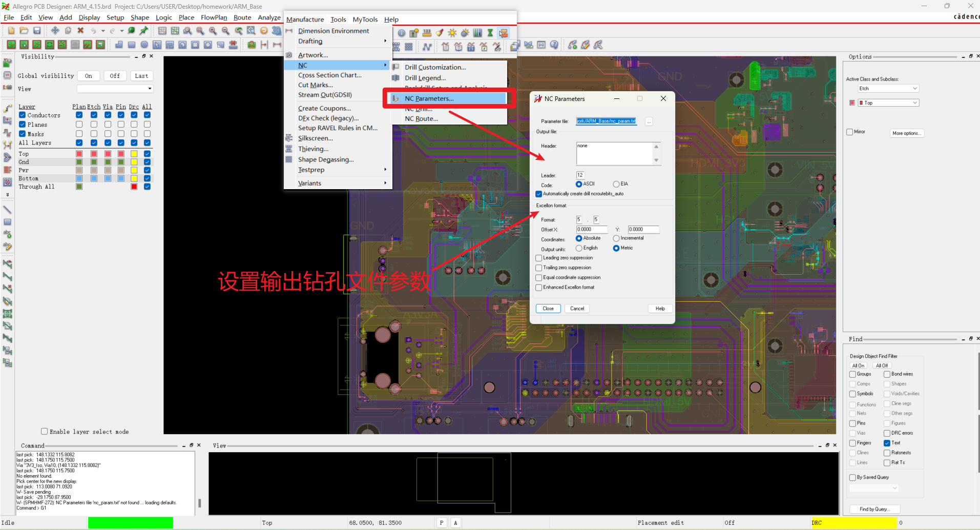Select Drill Legend menu entry

(x=425, y=78)
